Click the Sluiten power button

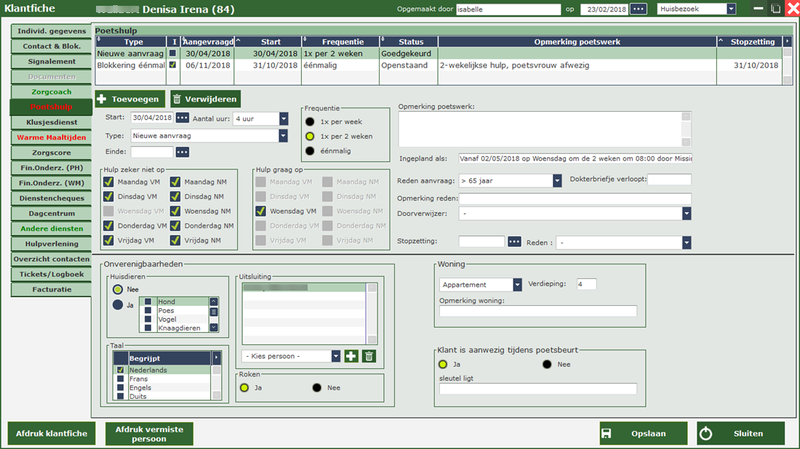pyautogui.click(x=740, y=433)
